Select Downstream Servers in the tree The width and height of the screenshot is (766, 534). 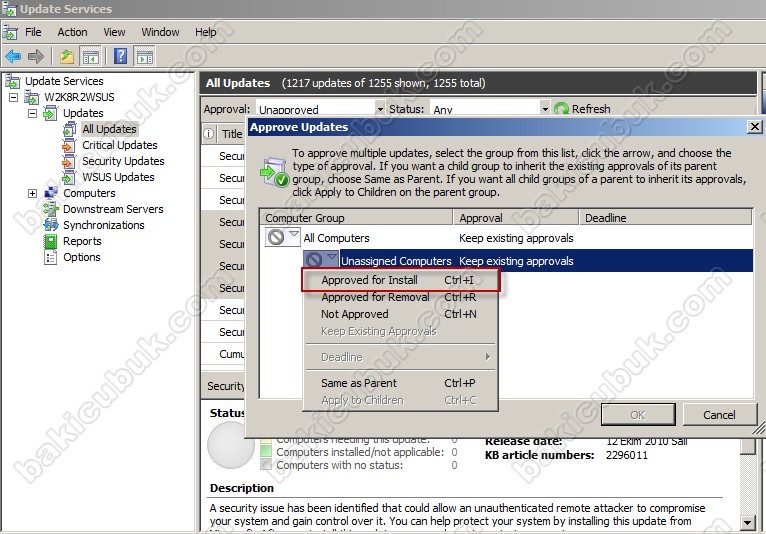[113, 209]
